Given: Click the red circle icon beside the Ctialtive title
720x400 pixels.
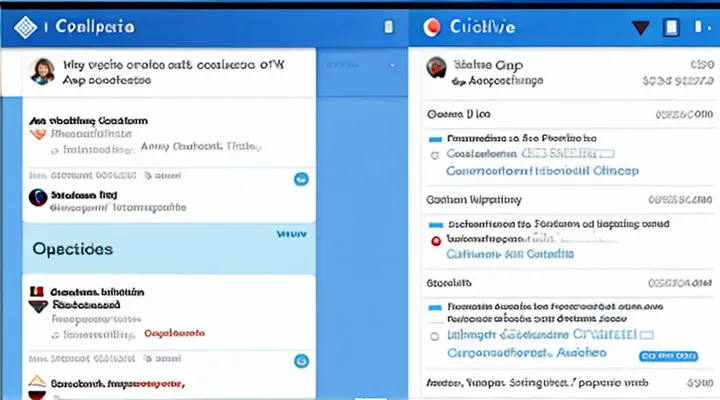Looking at the screenshot, I should point(433,27).
